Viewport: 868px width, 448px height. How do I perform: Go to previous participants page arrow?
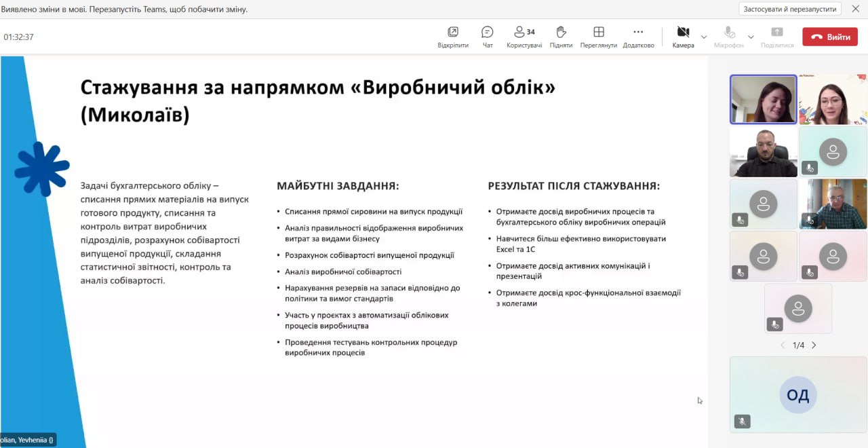coord(783,345)
